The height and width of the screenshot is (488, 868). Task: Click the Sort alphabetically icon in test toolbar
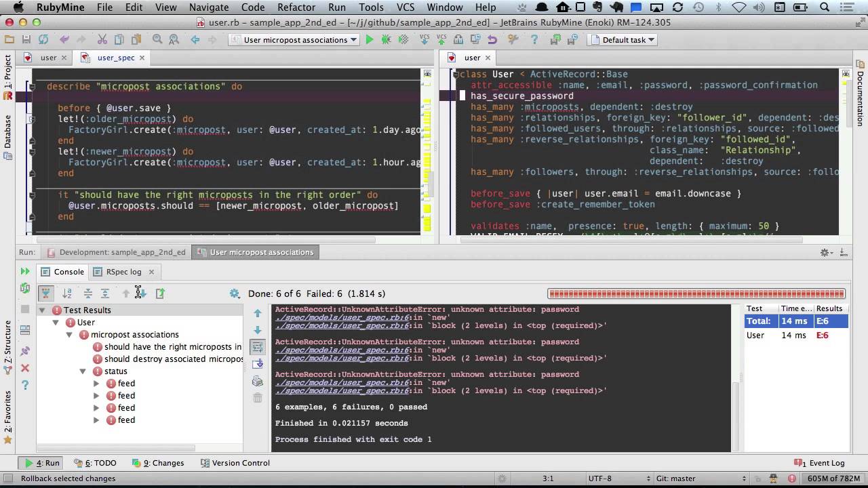click(x=67, y=293)
